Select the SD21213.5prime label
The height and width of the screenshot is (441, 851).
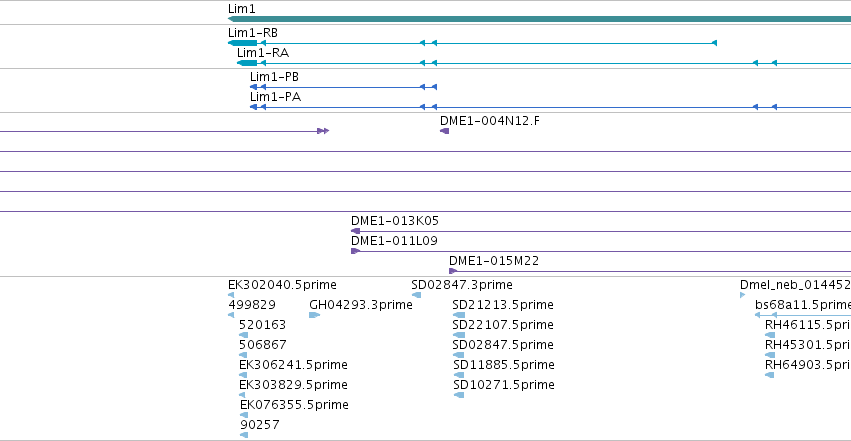pyautogui.click(x=503, y=305)
